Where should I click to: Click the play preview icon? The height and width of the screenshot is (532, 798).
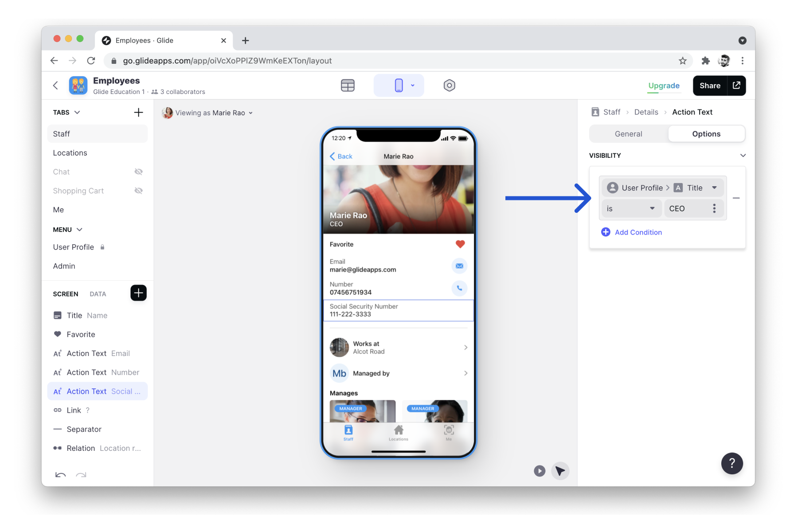539,471
